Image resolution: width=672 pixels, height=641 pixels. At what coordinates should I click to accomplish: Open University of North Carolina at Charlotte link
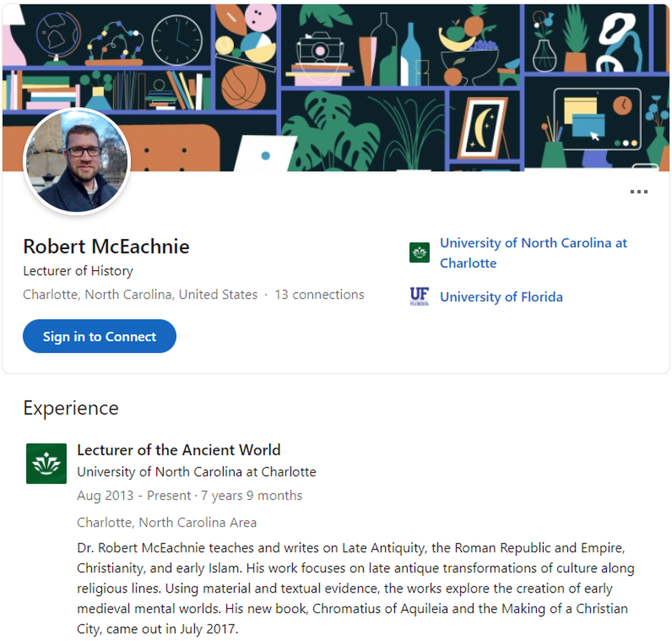[x=533, y=252]
